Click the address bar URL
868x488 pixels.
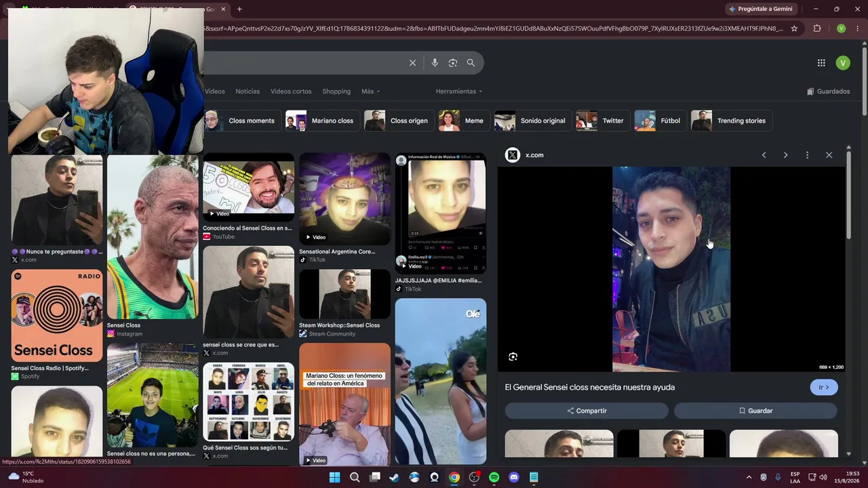[494, 28]
